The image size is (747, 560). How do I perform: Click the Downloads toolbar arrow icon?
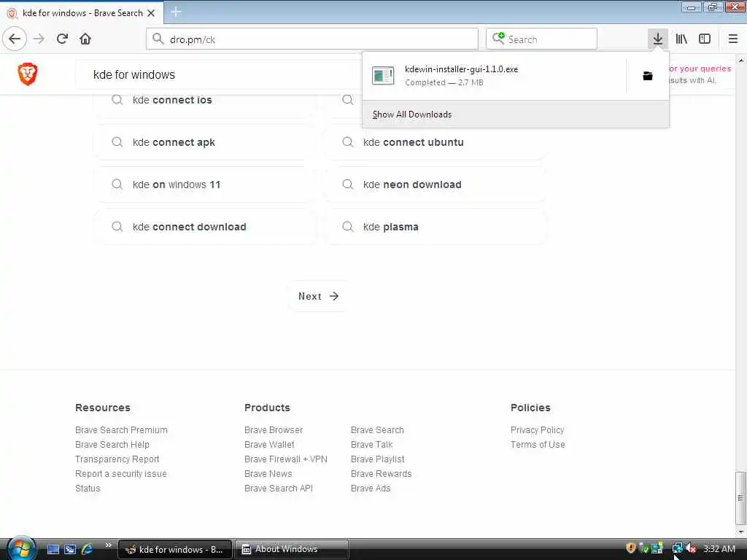657,39
